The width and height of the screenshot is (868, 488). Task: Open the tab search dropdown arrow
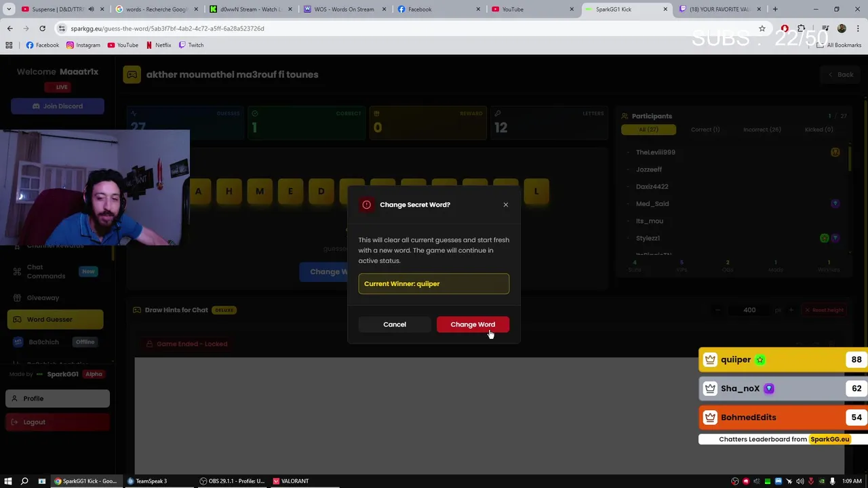(9, 9)
